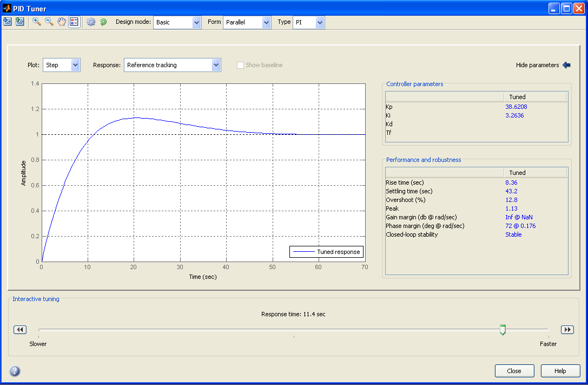The image size is (588, 385).
Task: Click the Kp value 38.6208
Action: (x=516, y=107)
